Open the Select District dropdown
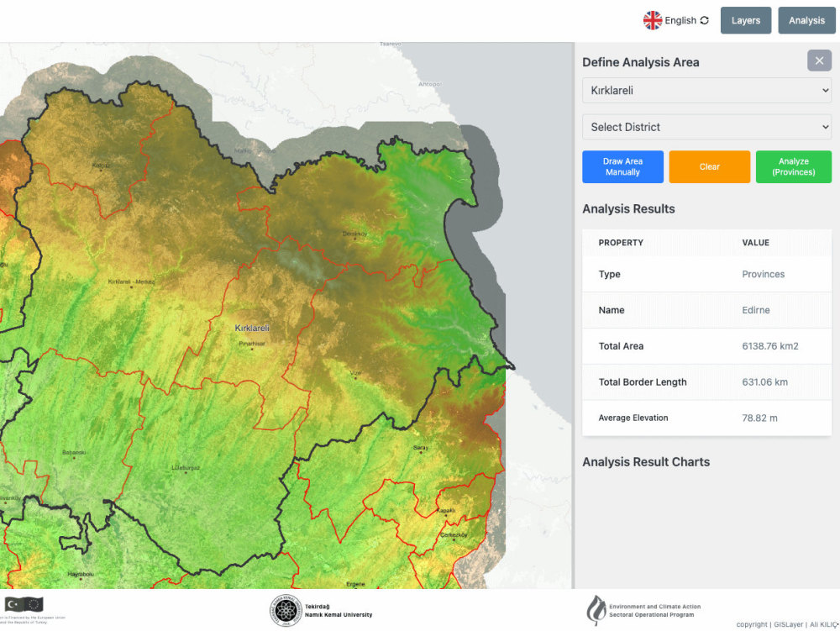The image size is (840, 631). [706, 127]
